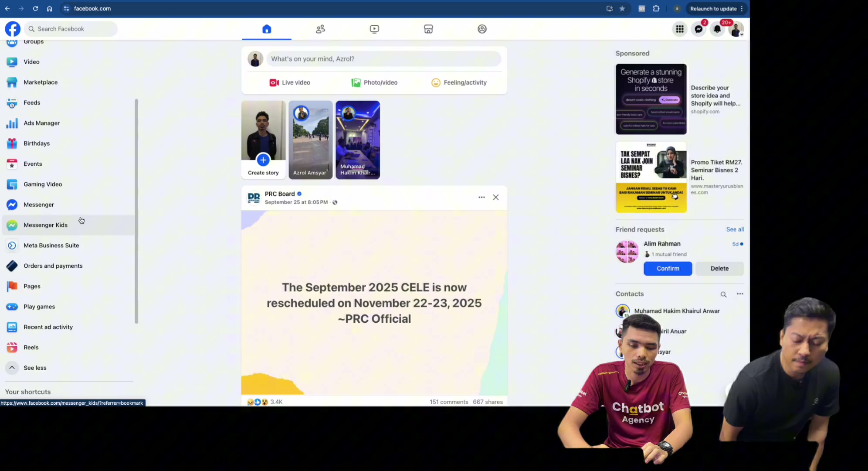The image size is (868, 471).
Task: Open Gaming Video in the sidebar
Action: pyautogui.click(x=68, y=184)
